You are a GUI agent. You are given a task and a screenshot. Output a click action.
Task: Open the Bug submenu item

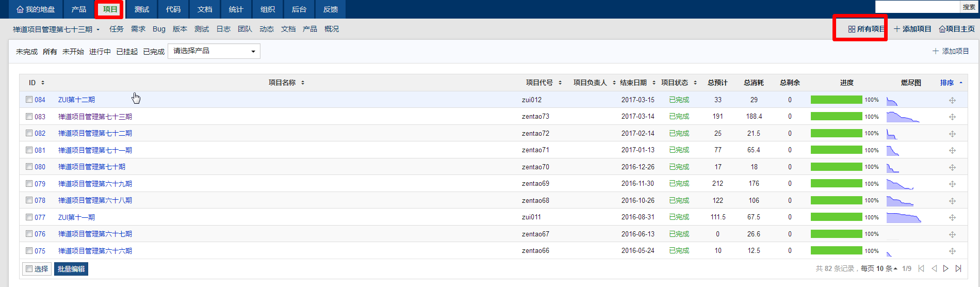159,29
